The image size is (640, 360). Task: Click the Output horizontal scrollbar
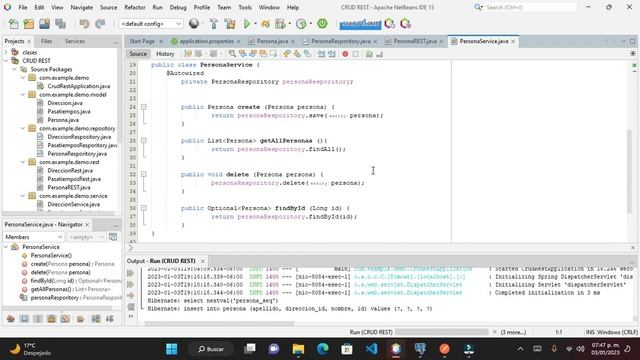219,324
